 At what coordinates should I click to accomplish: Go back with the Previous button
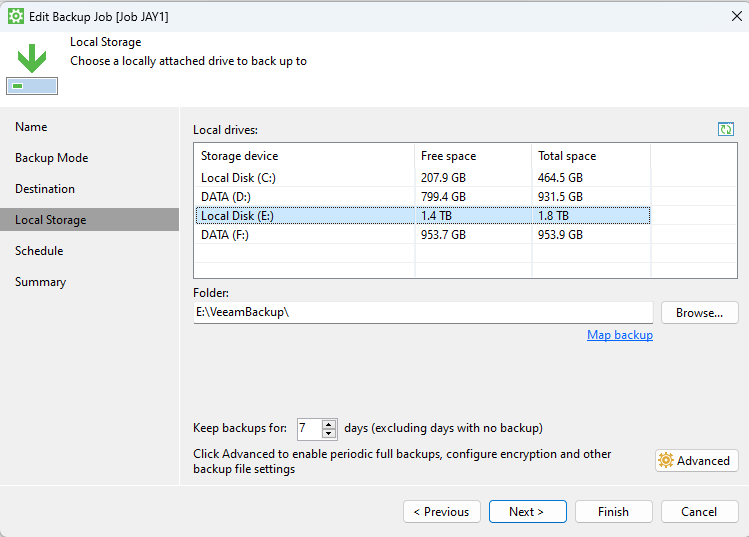click(441, 512)
